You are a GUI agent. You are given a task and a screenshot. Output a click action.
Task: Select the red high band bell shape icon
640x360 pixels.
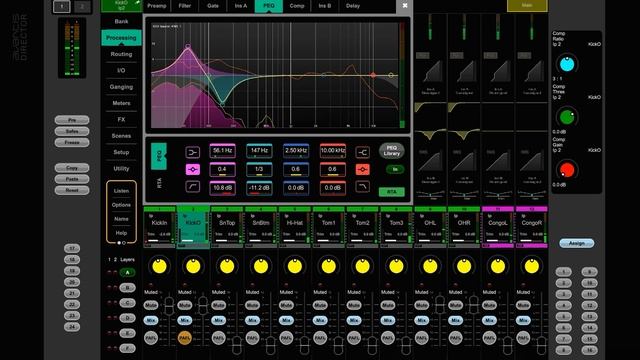click(362, 169)
